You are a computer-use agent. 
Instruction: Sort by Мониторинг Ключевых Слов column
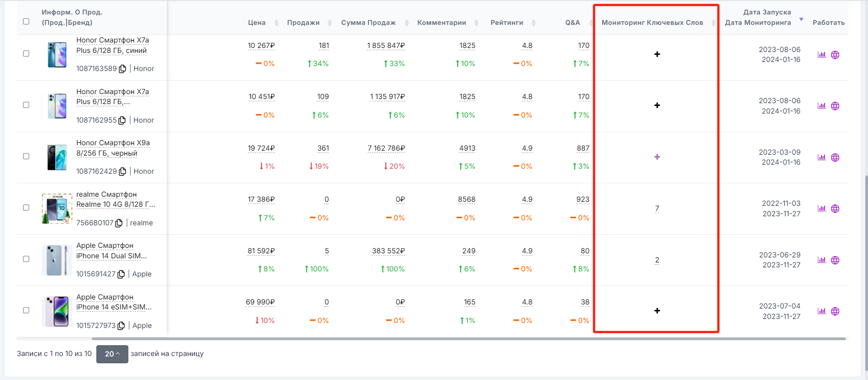click(713, 23)
